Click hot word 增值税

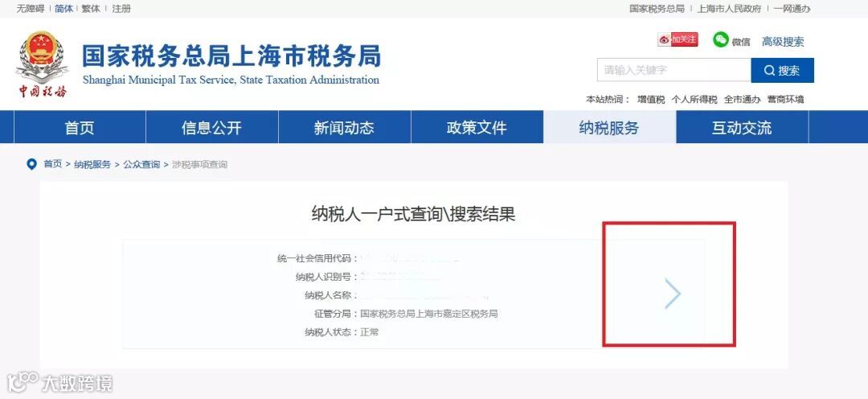tap(651, 100)
